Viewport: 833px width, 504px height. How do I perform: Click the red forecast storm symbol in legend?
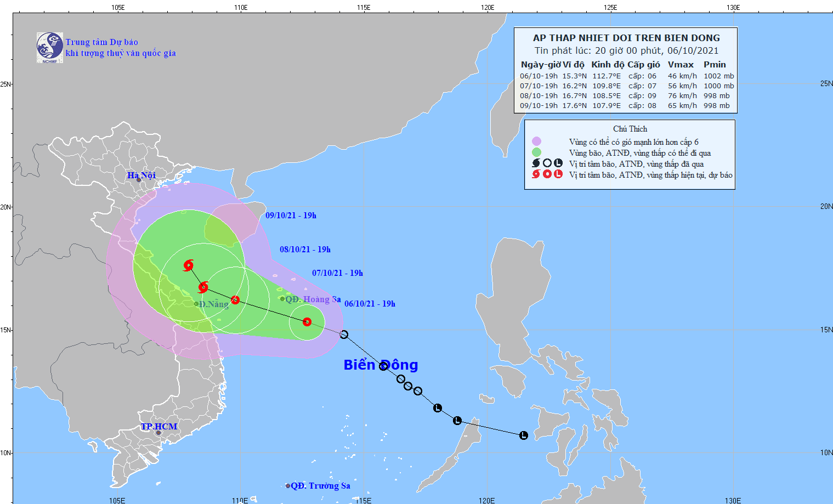pos(536,174)
